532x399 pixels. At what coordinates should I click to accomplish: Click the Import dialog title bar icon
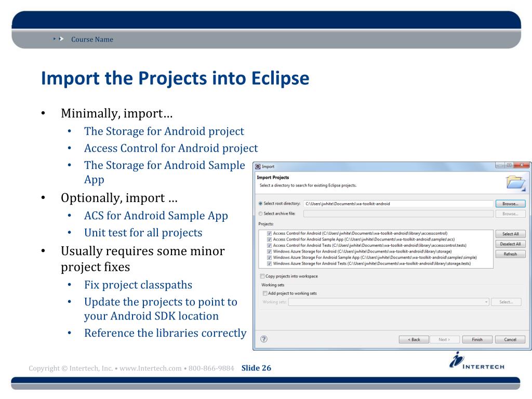258,166
